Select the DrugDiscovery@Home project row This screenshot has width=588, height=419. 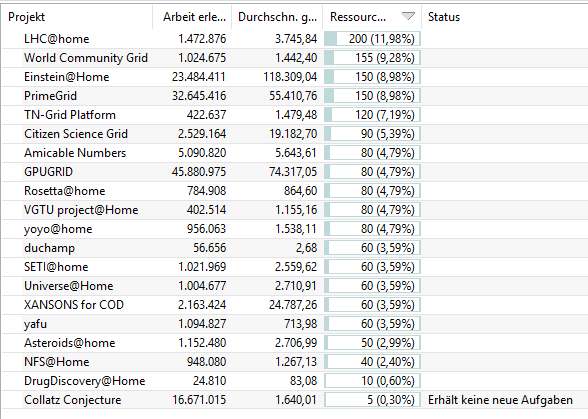(x=295, y=381)
